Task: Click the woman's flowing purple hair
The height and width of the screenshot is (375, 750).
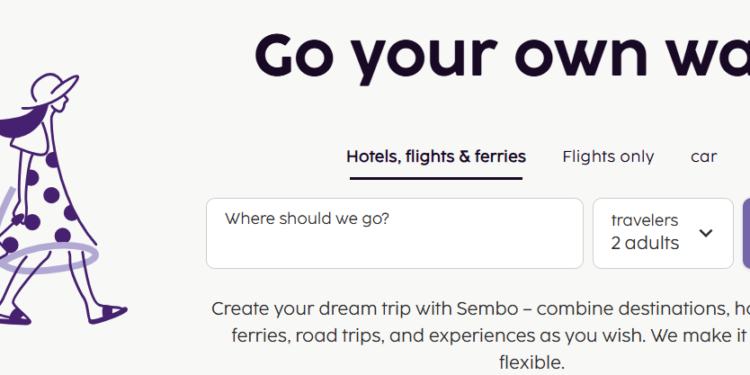Action: tap(22, 124)
